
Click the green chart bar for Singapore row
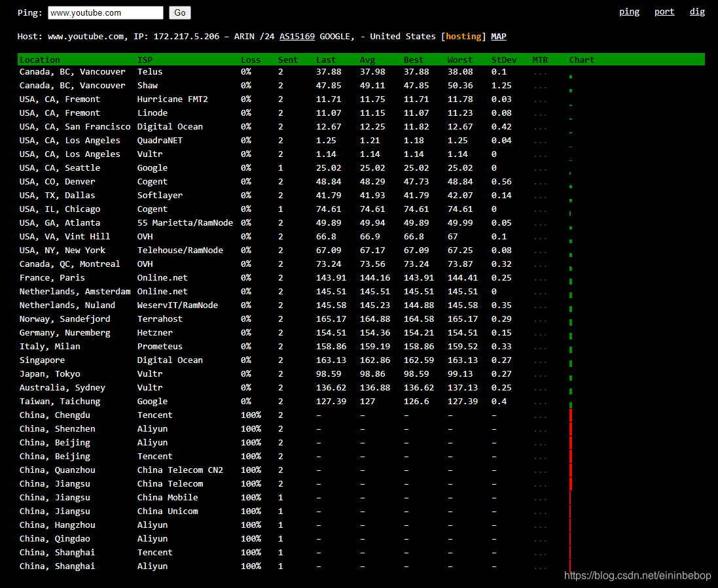571,363
